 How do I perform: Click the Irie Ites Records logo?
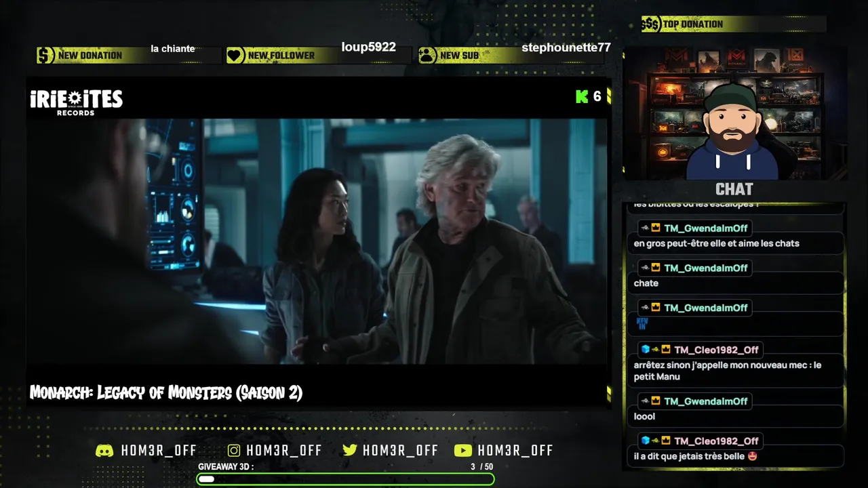coord(76,102)
